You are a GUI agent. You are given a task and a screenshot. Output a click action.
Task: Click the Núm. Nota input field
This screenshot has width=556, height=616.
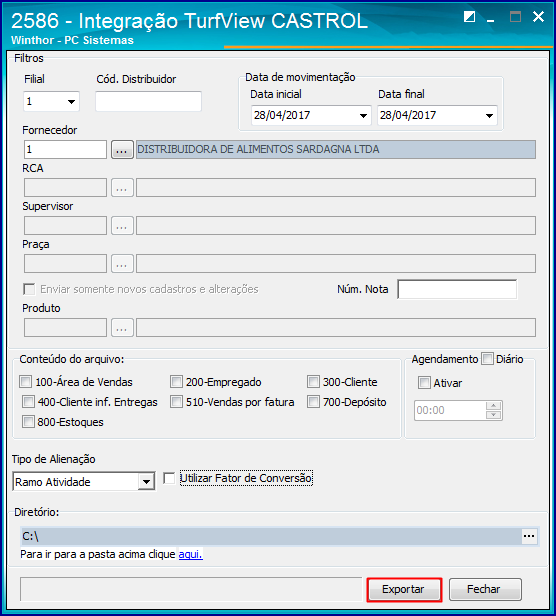coord(457,290)
